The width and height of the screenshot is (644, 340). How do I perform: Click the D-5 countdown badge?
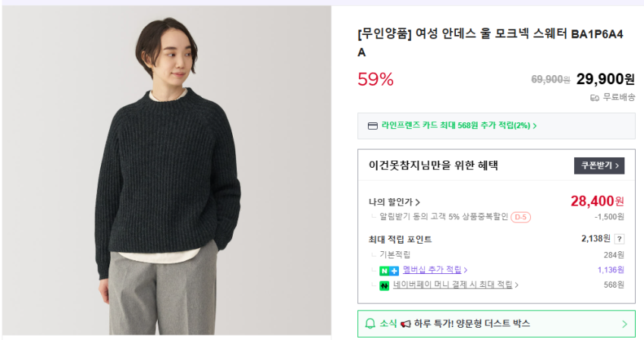coord(521,217)
